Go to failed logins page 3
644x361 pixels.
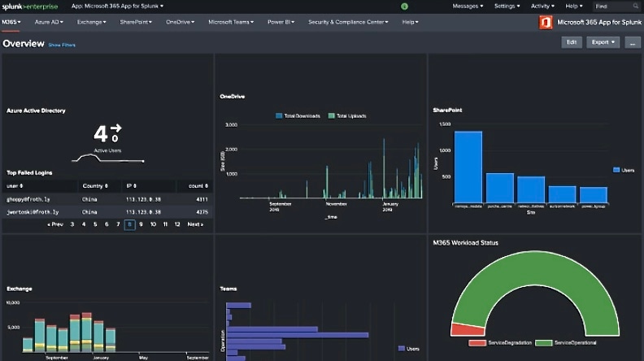tap(72, 224)
